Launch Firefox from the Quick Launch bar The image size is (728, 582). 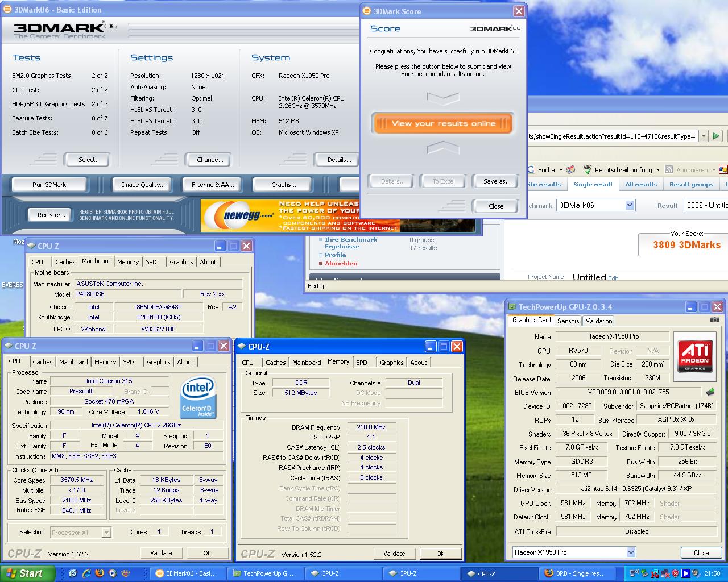[99, 573]
